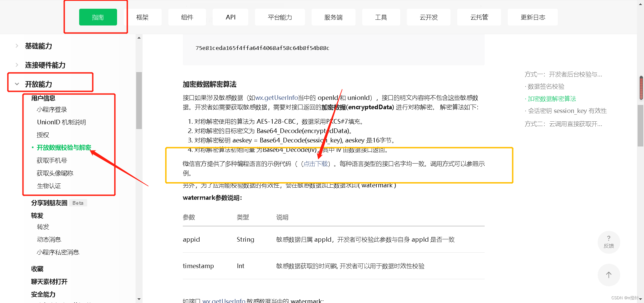644x303 pixels.
Task: Select the 服务端 tab
Action: coord(333,17)
